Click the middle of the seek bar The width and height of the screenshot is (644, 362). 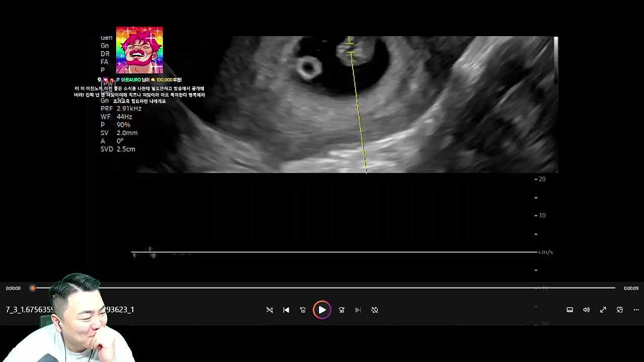pos(324,288)
